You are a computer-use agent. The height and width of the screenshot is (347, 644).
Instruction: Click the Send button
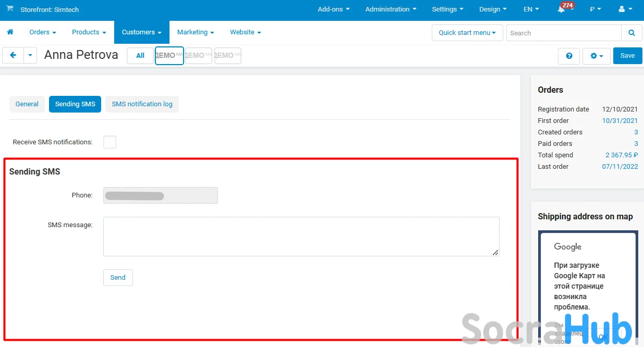click(118, 278)
